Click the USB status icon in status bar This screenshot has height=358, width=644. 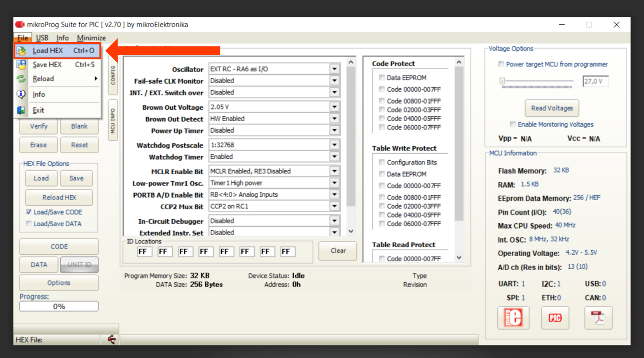coord(112,340)
